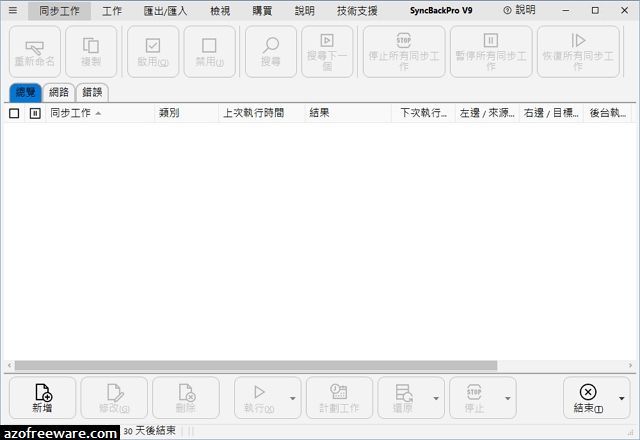Open the 匯出/匯入 menu

tap(165, 11)
